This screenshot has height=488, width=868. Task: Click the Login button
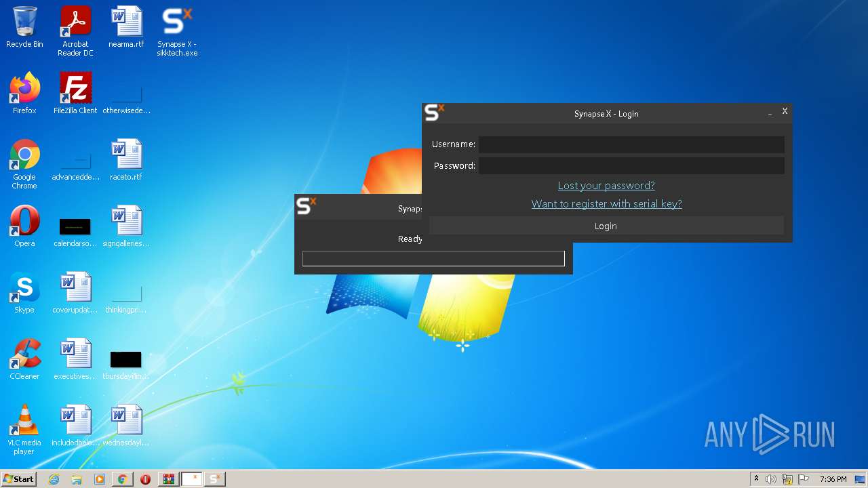coord(606,226)
